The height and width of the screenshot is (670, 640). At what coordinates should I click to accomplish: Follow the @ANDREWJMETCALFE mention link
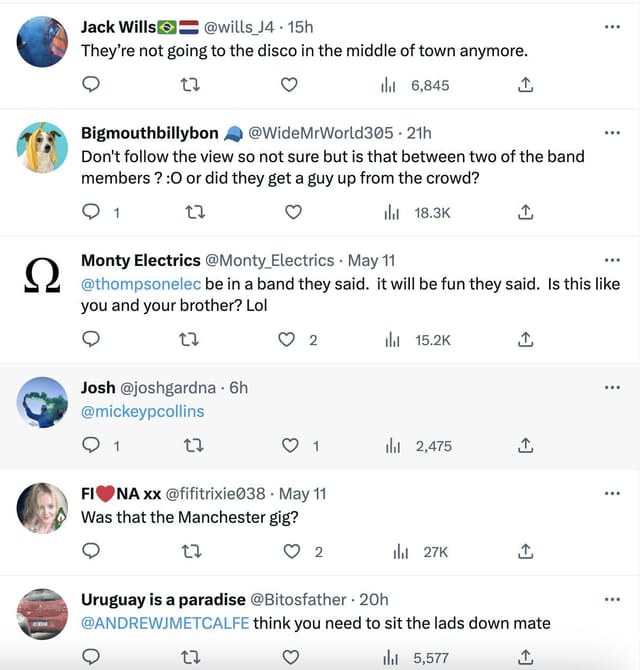(165, 623)
